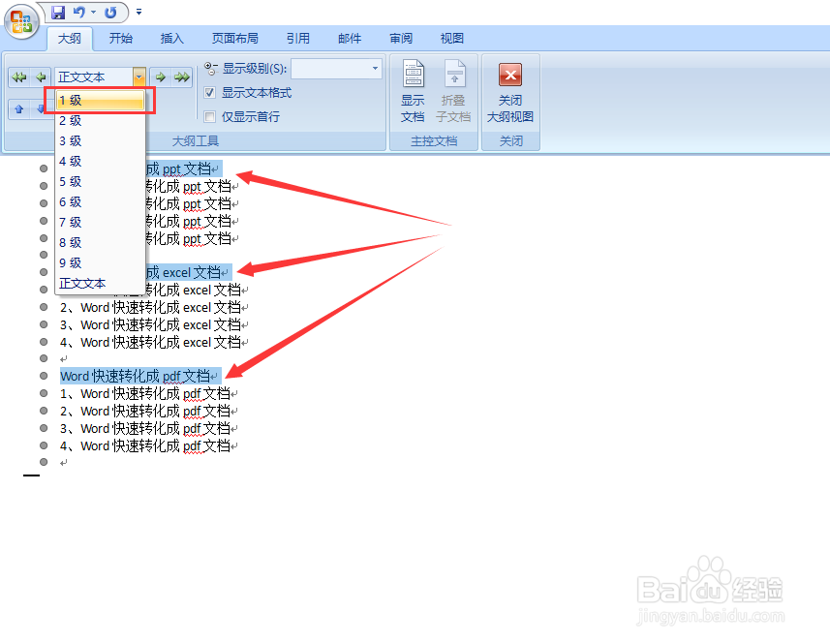Click line 3、Word 快速转化成 pdf 文档
The height and width of the screenshot is (644, 830).
click(149, 429)
